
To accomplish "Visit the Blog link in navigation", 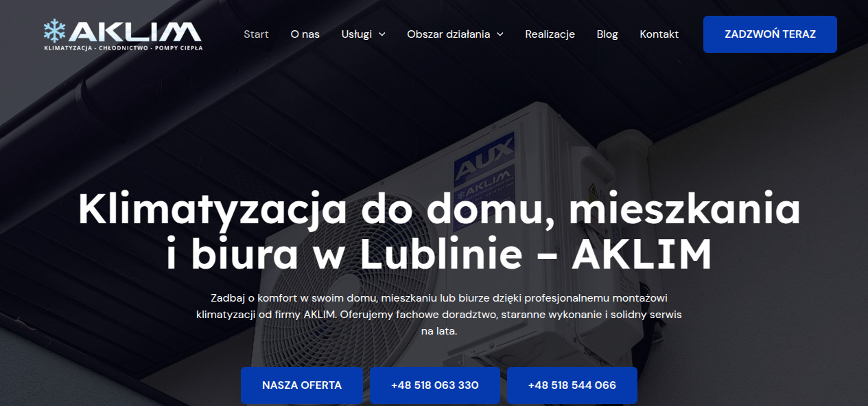I will 607,34.
